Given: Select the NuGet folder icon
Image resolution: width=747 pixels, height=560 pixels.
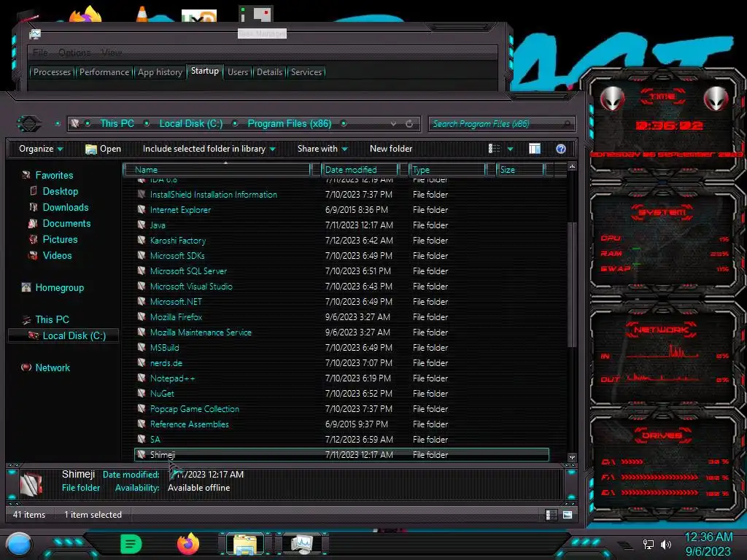Looking at the screenshot, I should coord(141,393).
